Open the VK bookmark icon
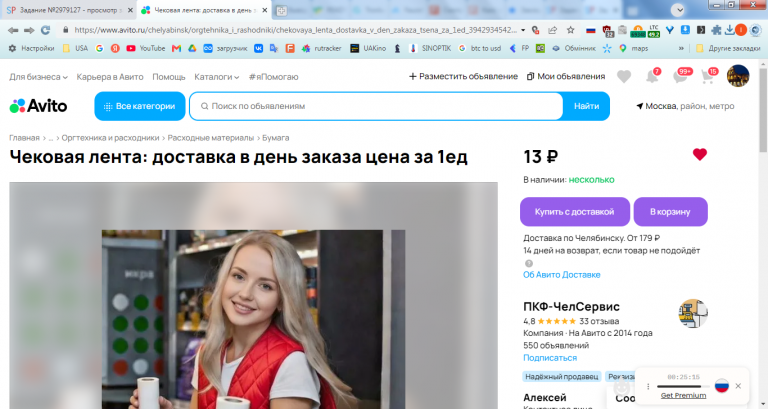 pyautogui.click(x=258, y=48)
